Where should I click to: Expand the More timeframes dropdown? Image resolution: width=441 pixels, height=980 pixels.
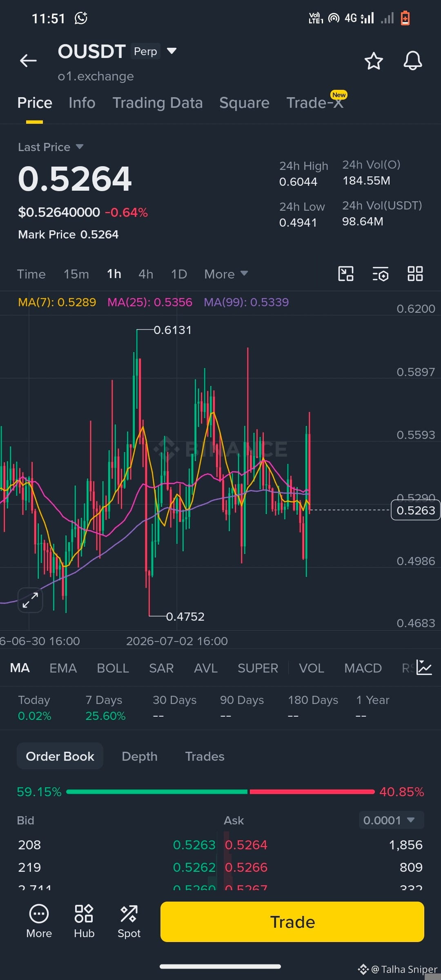tap(226, 274)
